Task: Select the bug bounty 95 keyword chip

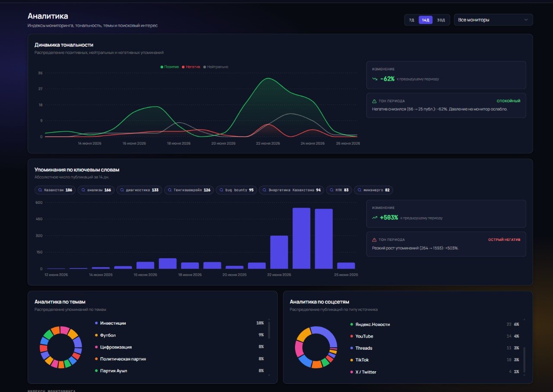Action: [236, 190]
